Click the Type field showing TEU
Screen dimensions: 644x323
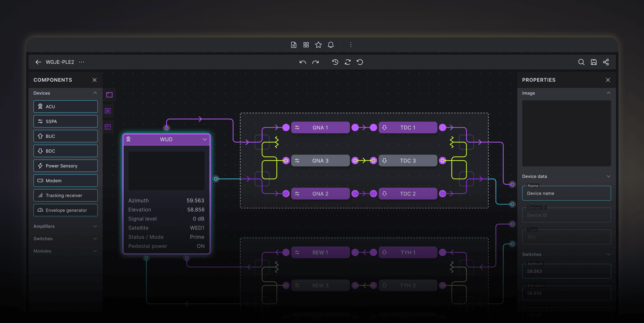pos(566,237)
